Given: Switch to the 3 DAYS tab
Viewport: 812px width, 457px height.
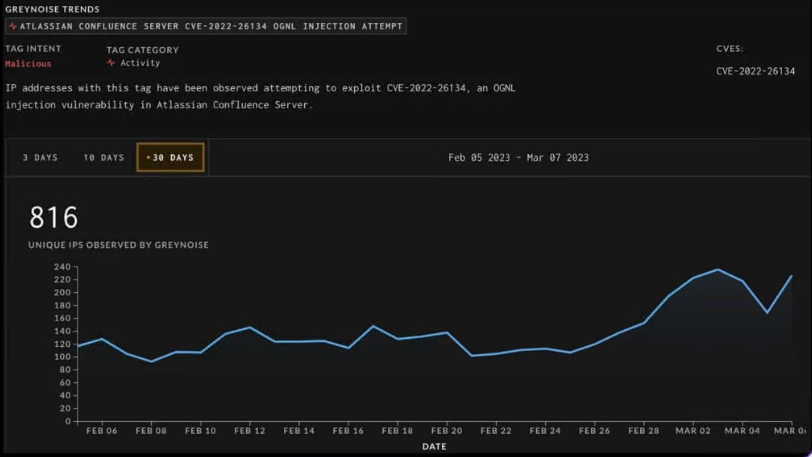Looking at the screenshot, I should coord(40,158).
